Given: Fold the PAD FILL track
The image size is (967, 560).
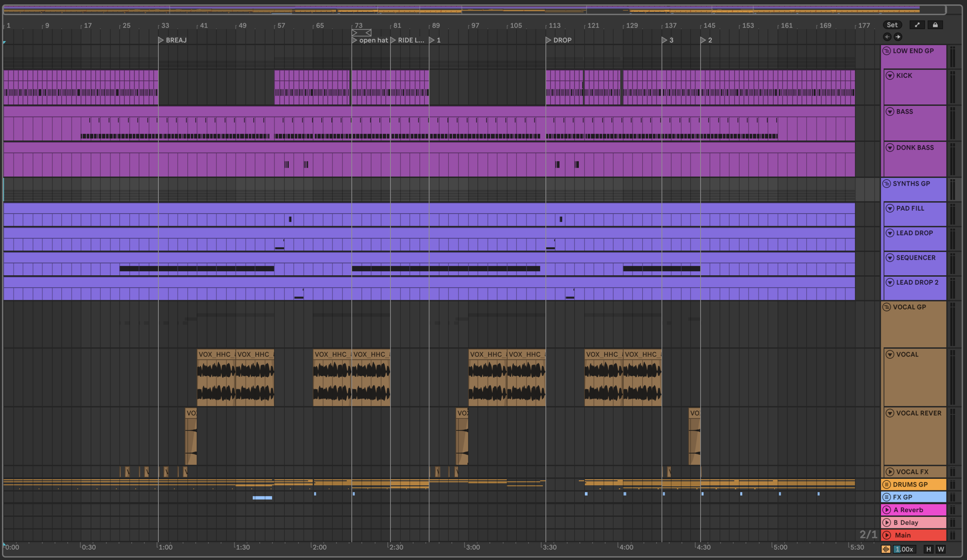Looking at the screenshot, I should click(x=890, y=209).
